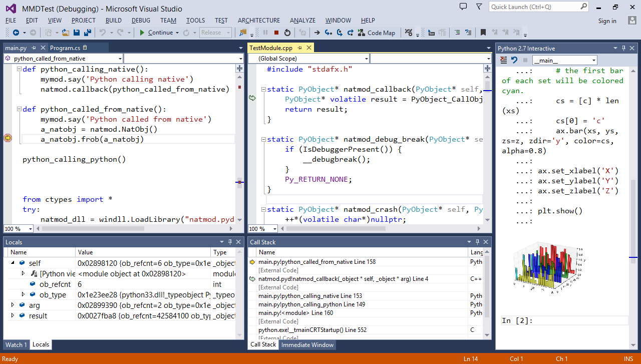Pin the Python 2.7 Interactive window
The height and width of the screenshot is (364, 641).
point(623,48)
